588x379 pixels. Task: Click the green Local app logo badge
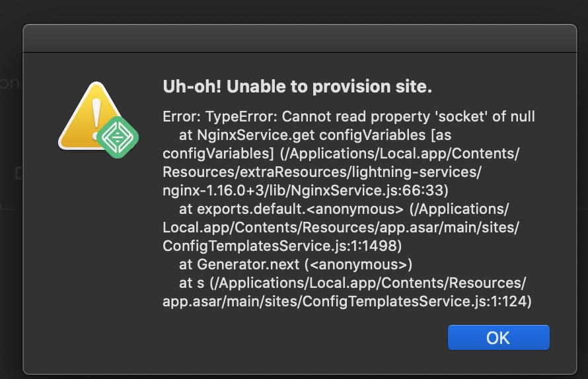pyautogui.click(x=118, y=137)
